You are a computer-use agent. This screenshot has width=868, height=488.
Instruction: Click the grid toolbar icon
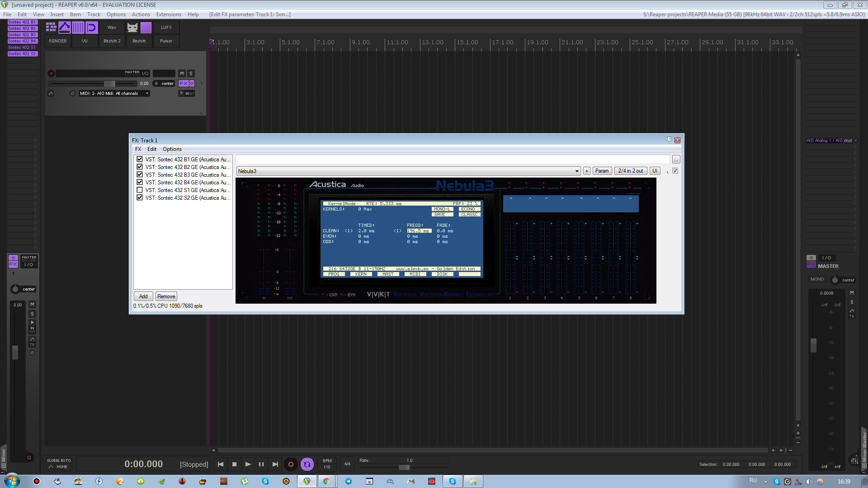(51, 28)
